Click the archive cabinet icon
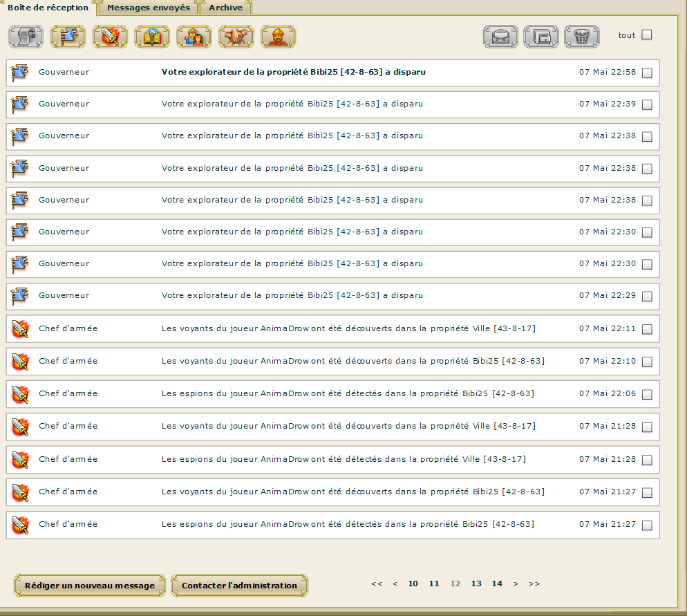This screenshot has height=616, width=687. (541, 36)
